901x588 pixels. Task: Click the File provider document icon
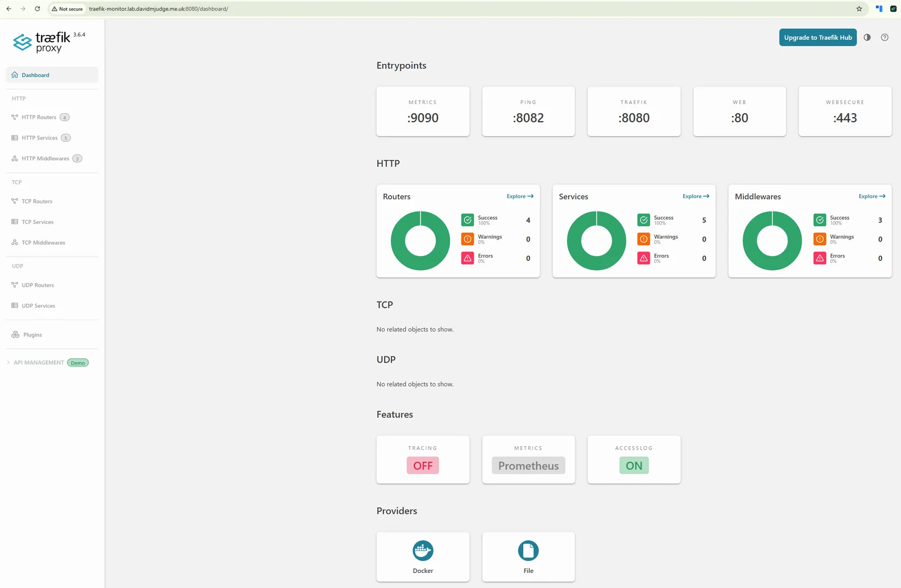point(528,550)
